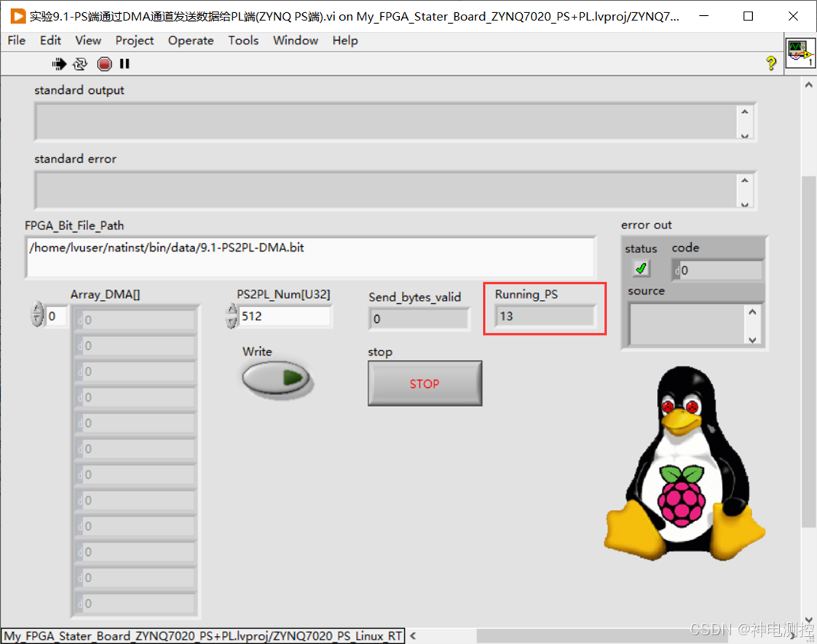
Task: Maximize the LabVIEW window
Action: click(749, 16)
